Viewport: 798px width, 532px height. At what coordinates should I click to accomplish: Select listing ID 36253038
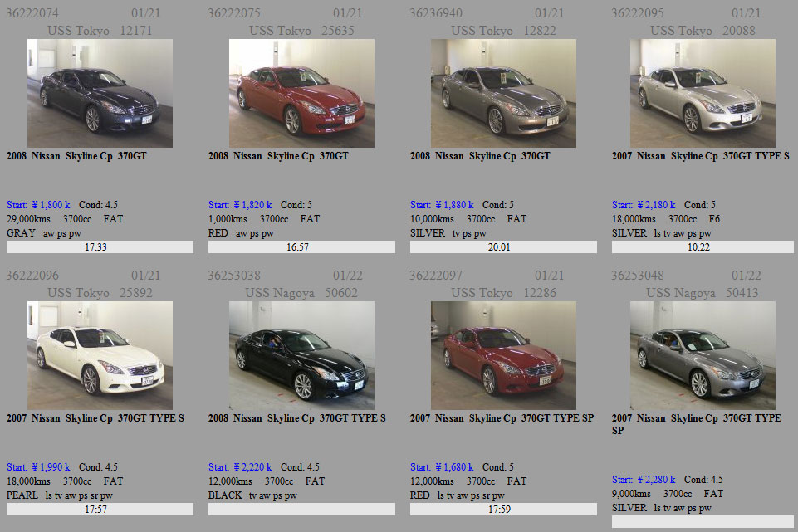234,276
